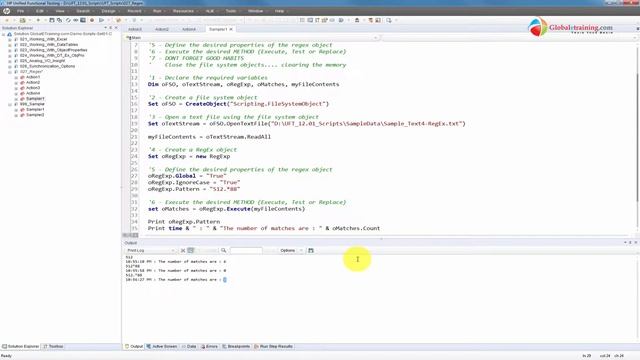Select Action1 under 027_Regex

(33, 77)
